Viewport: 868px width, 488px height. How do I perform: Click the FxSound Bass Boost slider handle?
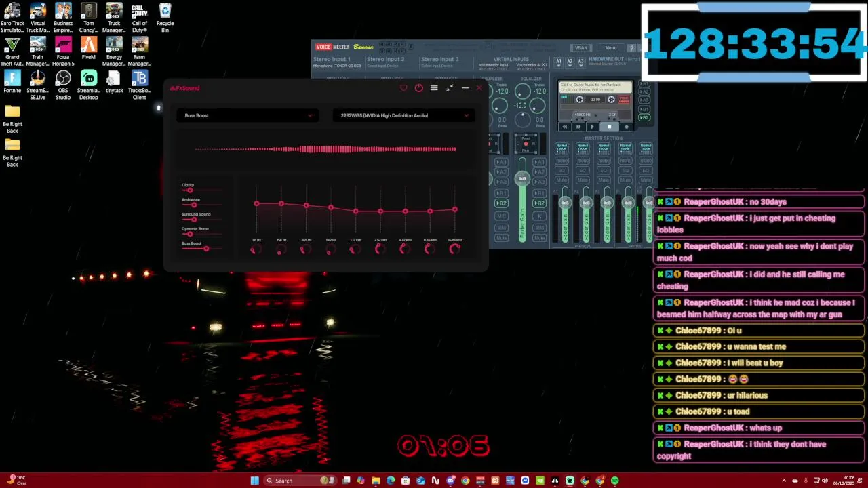pyautogui.click(x=206, y=249)
